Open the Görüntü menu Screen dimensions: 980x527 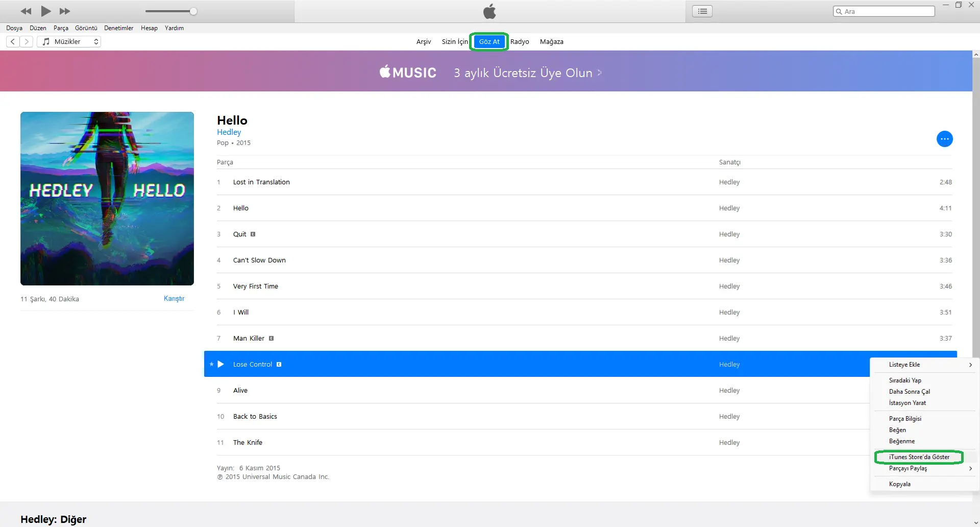pos(86,28)
